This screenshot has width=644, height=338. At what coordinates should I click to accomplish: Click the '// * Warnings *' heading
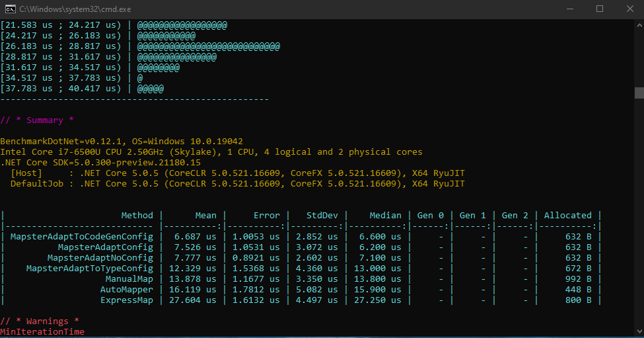[40, 321]
